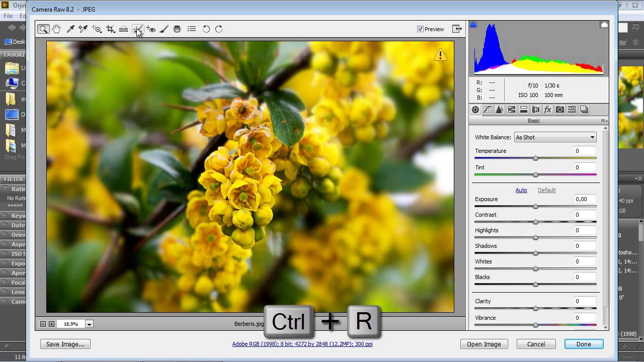Image resolution: width=644 pixels, height=362 pixels.
Task: Open workflow options link Adobe RGB (1998)
Action: (x=302, y=344)
